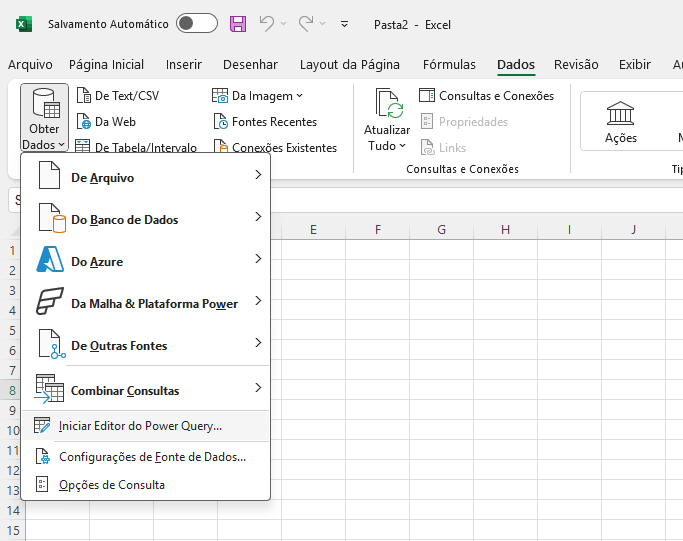Select column J header

click(x=633, y=230)
